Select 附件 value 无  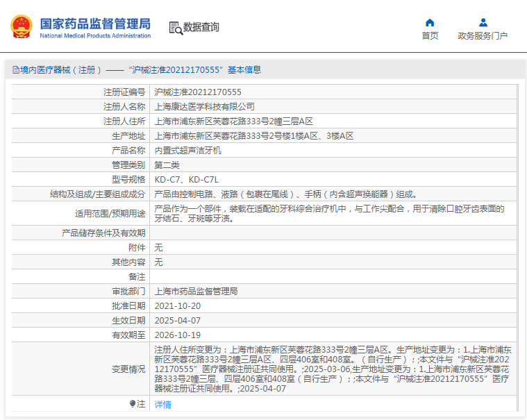pos(158,248)
